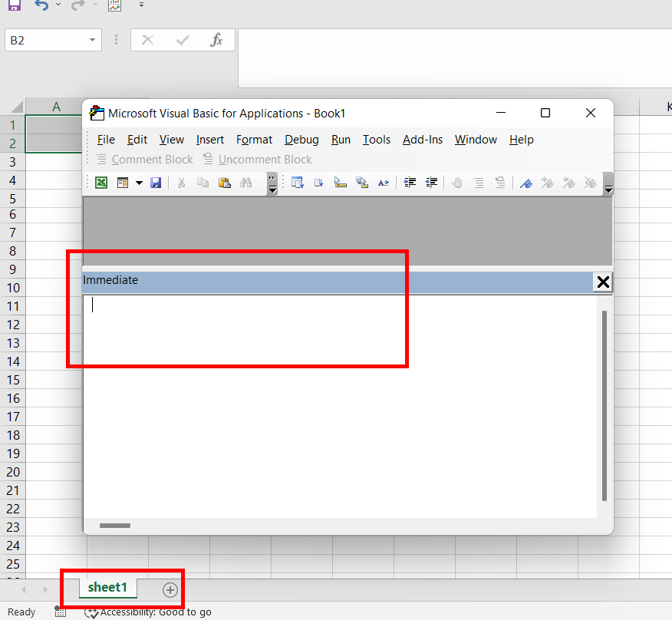Click the Cancel X in the formula bar

pyautogui.click(x=147, y=41)
